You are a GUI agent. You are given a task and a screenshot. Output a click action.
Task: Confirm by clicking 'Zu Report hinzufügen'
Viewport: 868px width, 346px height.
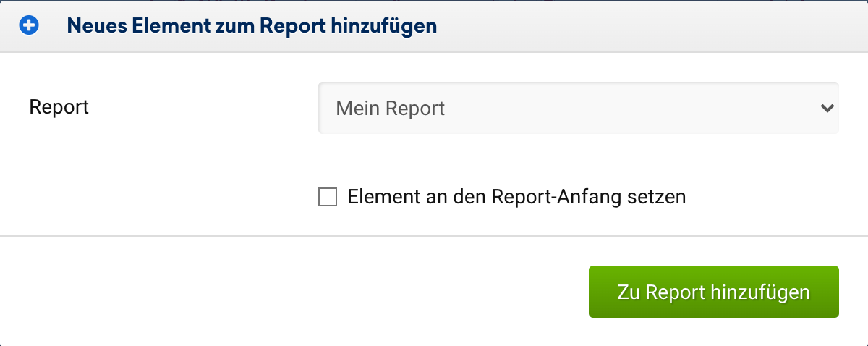tap(713, 292)
